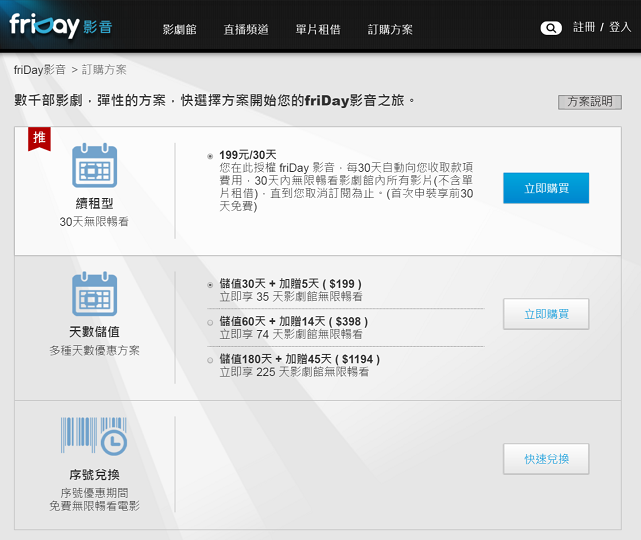Screen dimensions: 641x540
Task: Select the 199元/30天 radio option
Action: (x=210, y=156)
